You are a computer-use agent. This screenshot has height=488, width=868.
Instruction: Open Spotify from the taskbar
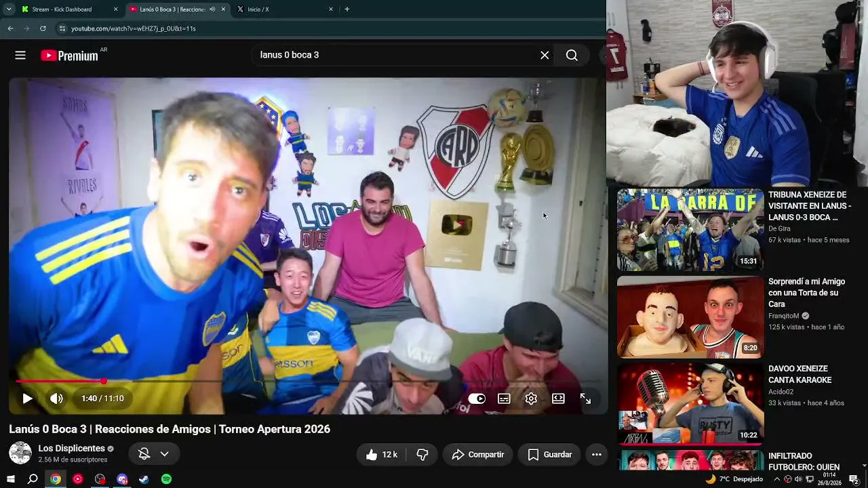coord(166,479)
